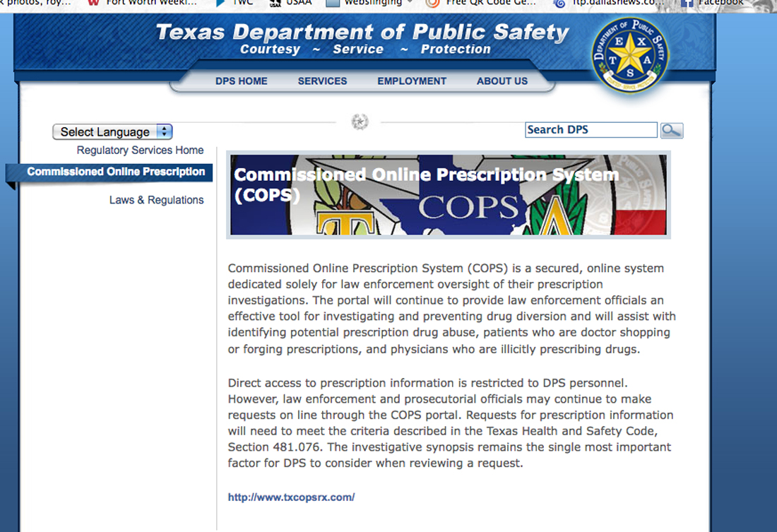This screenshot has height=532, width=777.
Task: Click the magnifying glass search button
Action: tap(671, 130)
